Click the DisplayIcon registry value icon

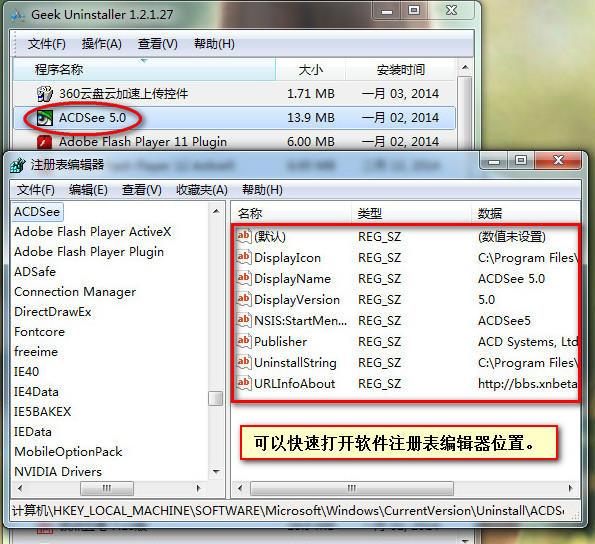coord(243,258)
